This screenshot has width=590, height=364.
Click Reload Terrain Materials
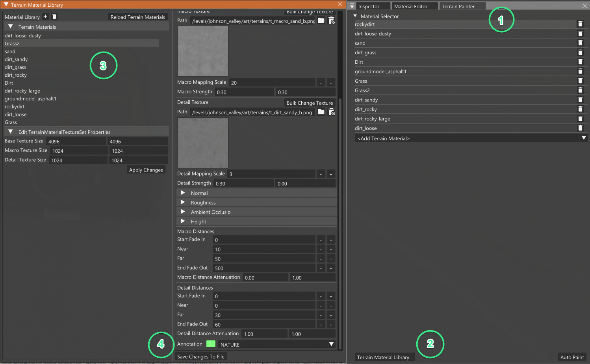137,17
